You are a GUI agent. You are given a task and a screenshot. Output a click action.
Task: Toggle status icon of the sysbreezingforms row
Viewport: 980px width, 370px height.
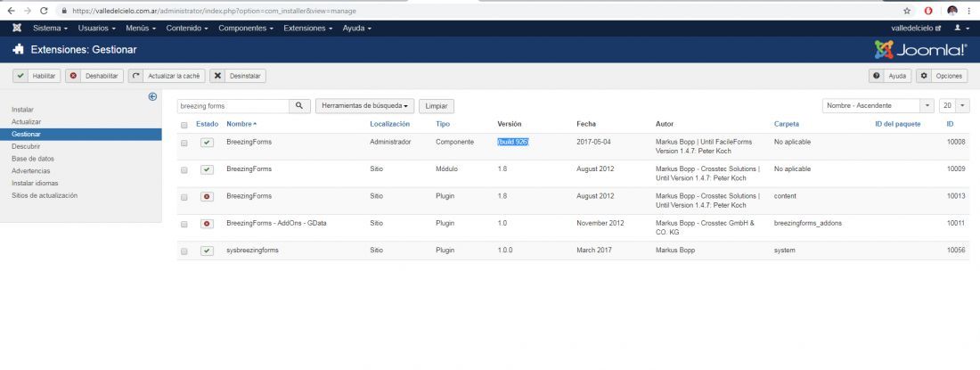(x=207, y=251)
